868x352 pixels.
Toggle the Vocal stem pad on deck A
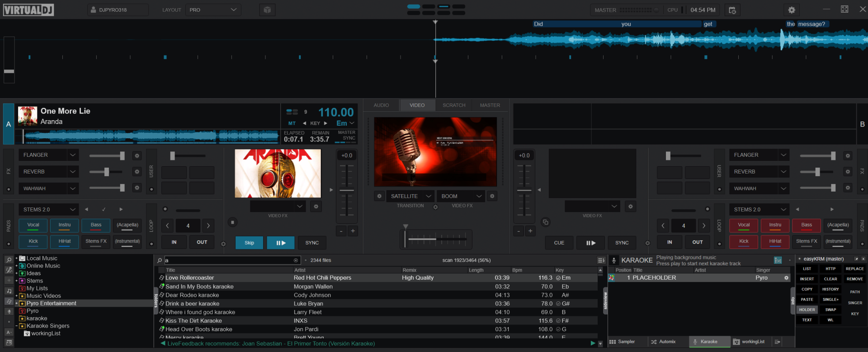33,225
